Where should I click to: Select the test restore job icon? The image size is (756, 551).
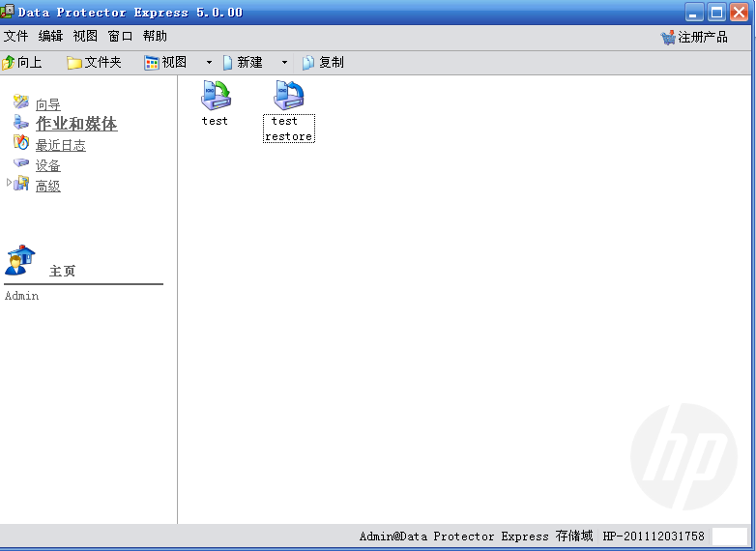289,95
